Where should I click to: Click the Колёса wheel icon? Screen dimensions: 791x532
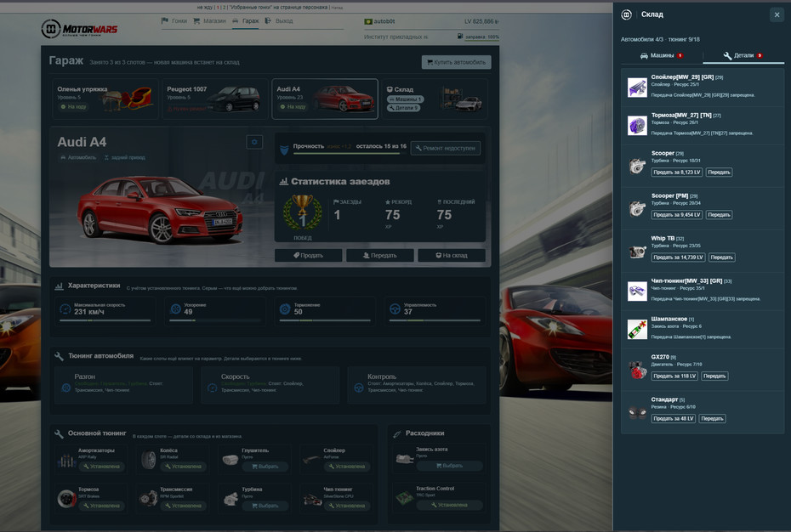[148, 460]
